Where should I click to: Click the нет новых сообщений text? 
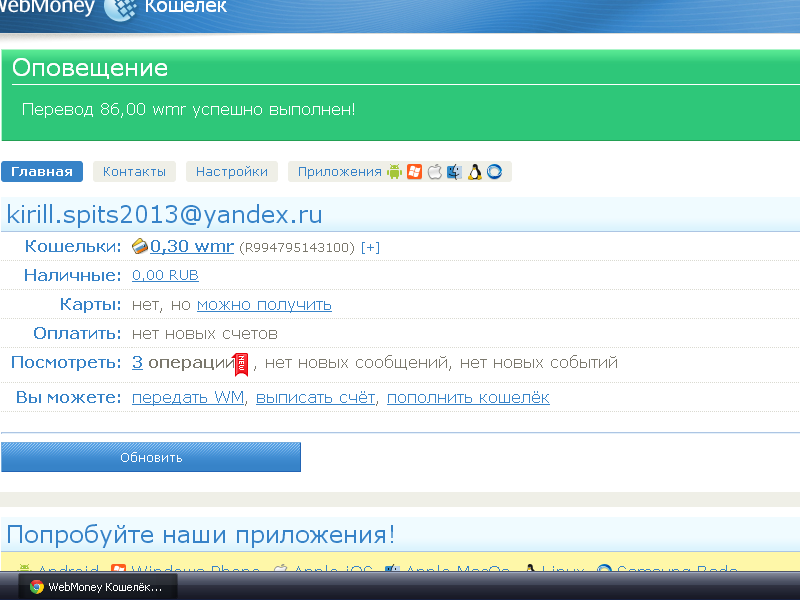[x=358, y=363]
